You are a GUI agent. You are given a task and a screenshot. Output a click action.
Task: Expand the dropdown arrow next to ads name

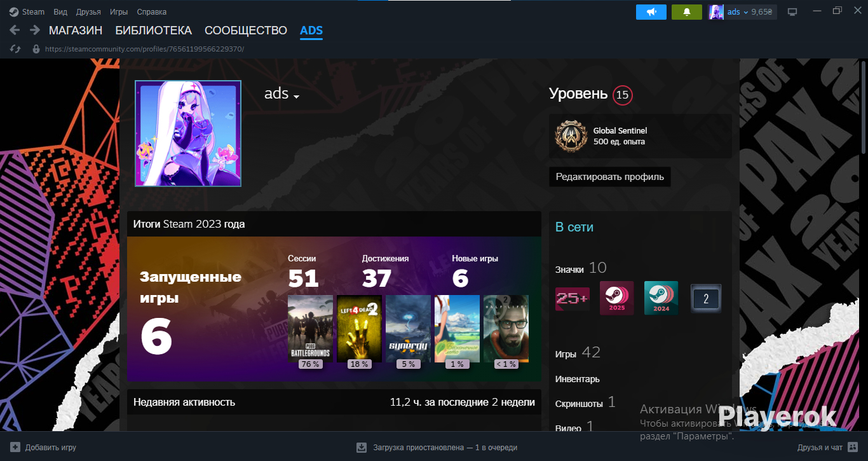[x=296, y=97]
